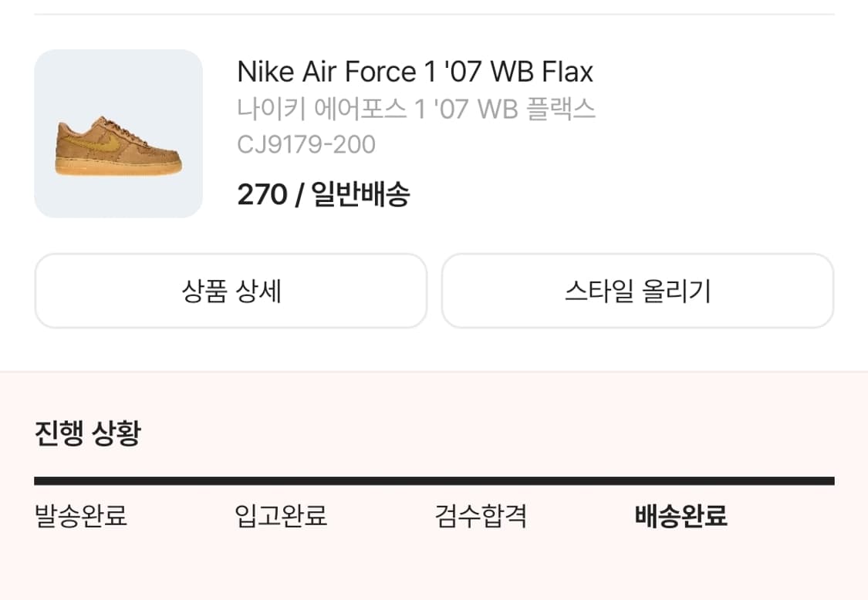Select the 검수합격 progress step
This screenshot has width=868, height=600.
point(480,517)
